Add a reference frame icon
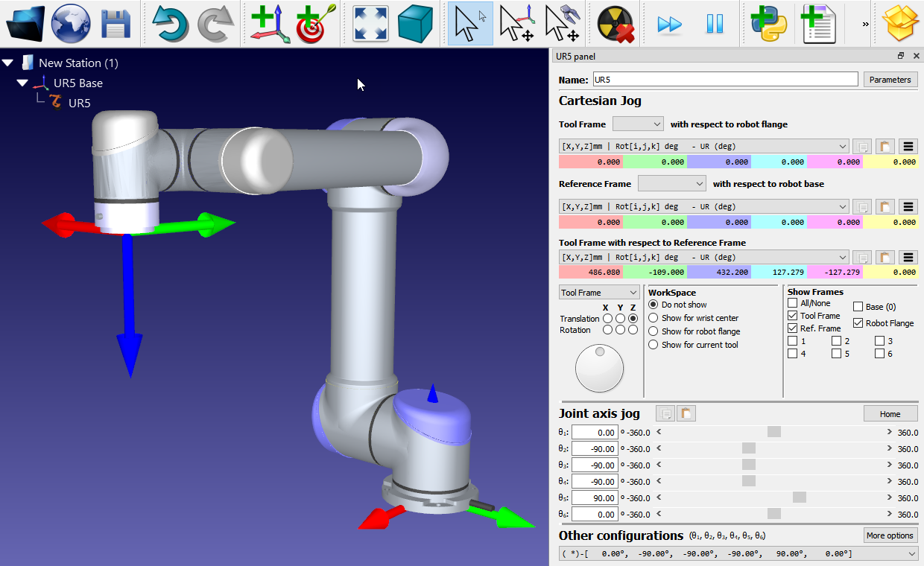The image size is (924, 566). [x=269, y=24]
